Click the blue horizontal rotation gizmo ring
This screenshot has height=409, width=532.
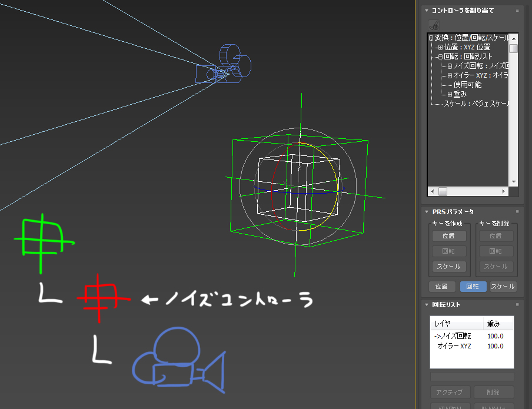[298, 193]
